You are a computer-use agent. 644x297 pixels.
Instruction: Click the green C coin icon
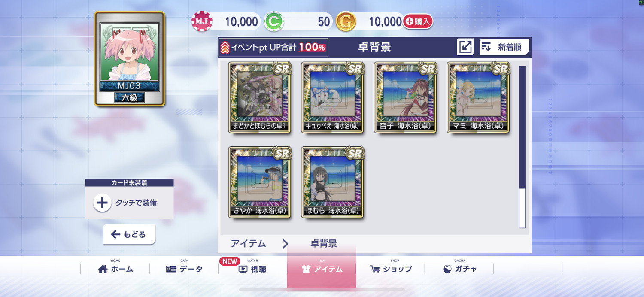pyautogui.click(x=274, y=21)
